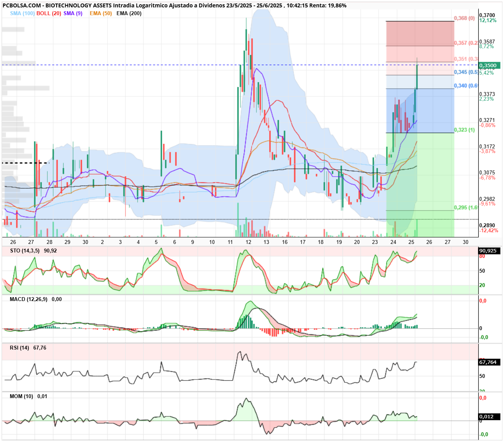Click the MACD (12,26,9) indicator label
Image resolution: width=504 pixels, height=442 pixels.
pos(29,299)
